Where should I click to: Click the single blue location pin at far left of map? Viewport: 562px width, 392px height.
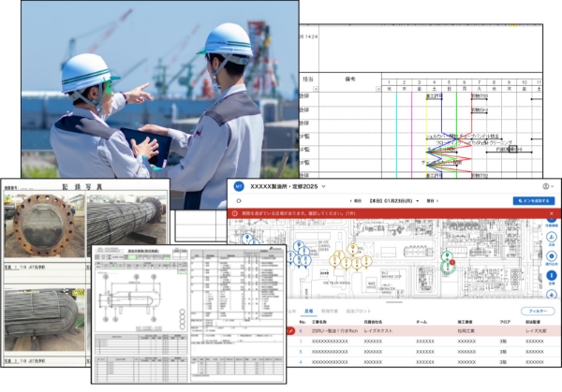point(246,239)
